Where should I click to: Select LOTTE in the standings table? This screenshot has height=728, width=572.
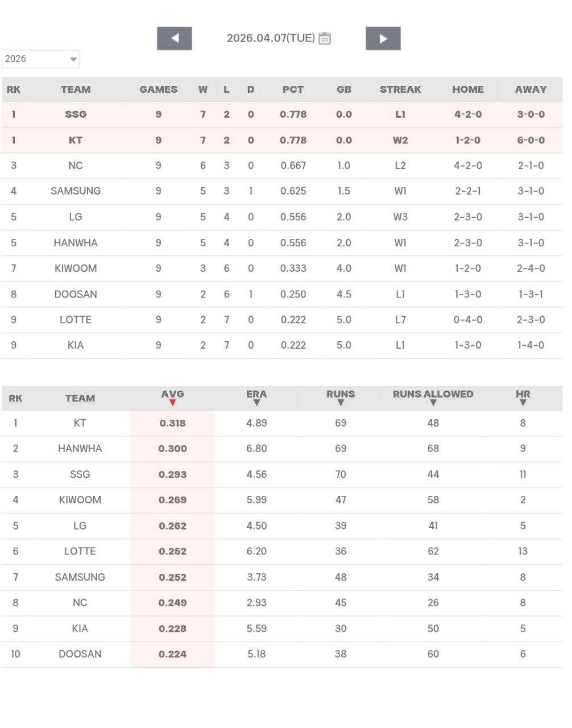(76, 320)
